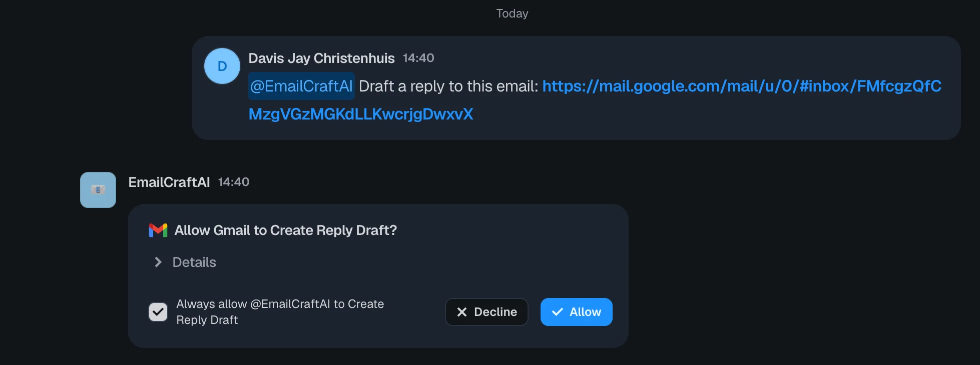Click the 14:40 timestamp on EmailCraftAI's message
Viewport: 980px width, 365px height.
[x=233, y=182]
